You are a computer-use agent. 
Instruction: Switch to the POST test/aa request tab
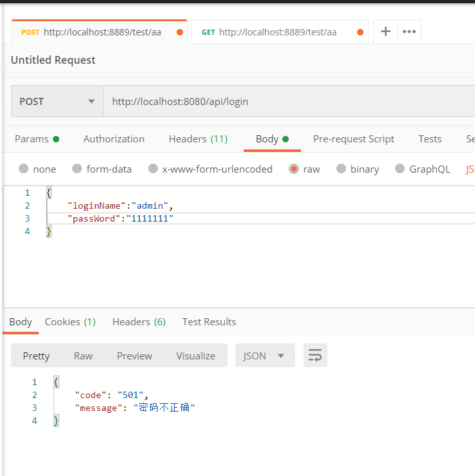point(99,32)
